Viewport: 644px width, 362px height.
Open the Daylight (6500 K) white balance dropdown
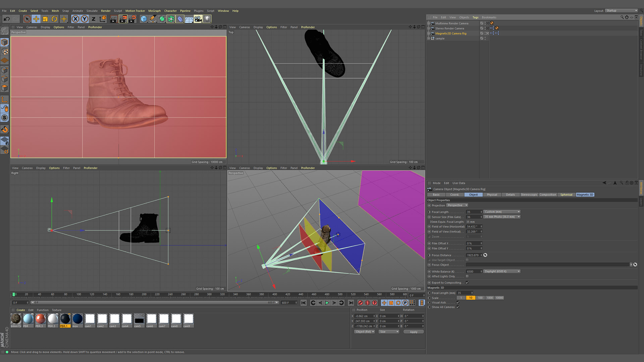click(x=502, y=271)
